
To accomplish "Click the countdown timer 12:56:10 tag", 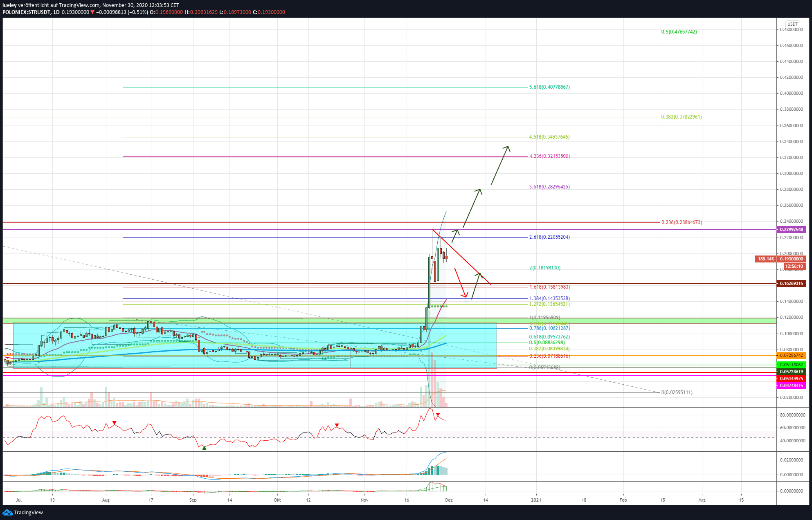I will (x=794, y=266).
